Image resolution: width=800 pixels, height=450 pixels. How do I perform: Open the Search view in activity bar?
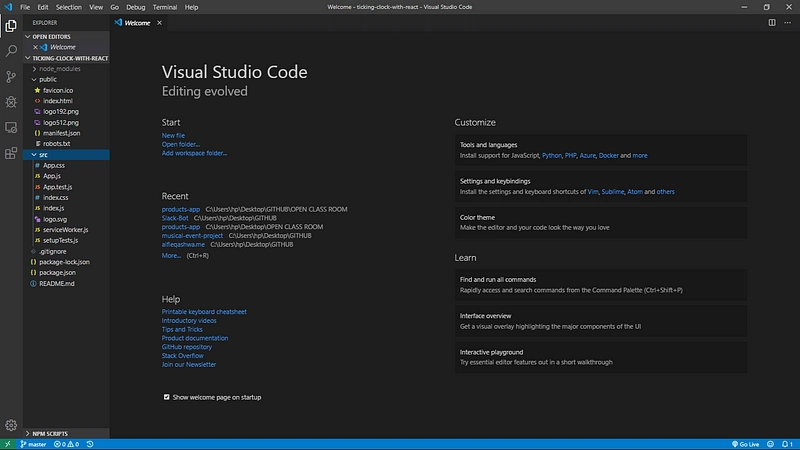tap(11, 51)
